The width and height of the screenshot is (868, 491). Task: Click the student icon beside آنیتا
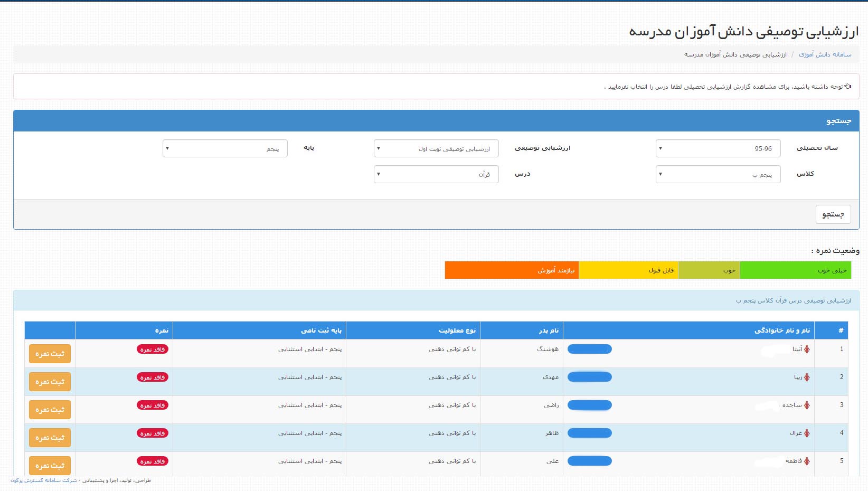pos(806,349)
